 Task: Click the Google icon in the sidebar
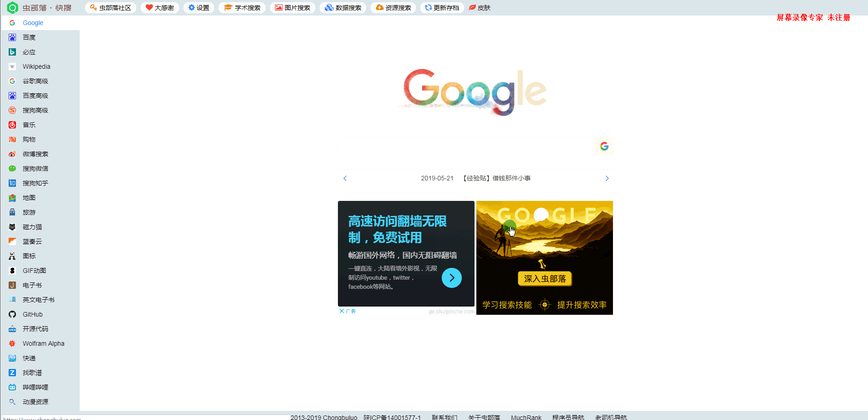12,23
